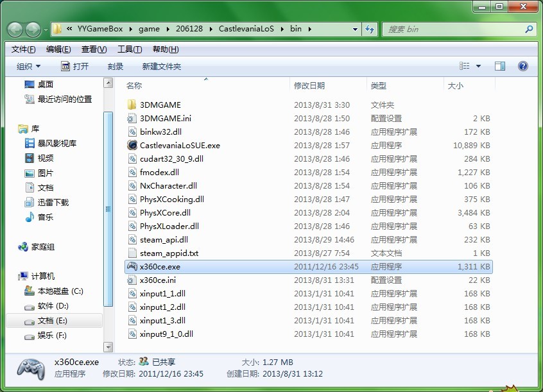Expand the arrow after bin in path

pyautogui.click(x=309, y=29)
